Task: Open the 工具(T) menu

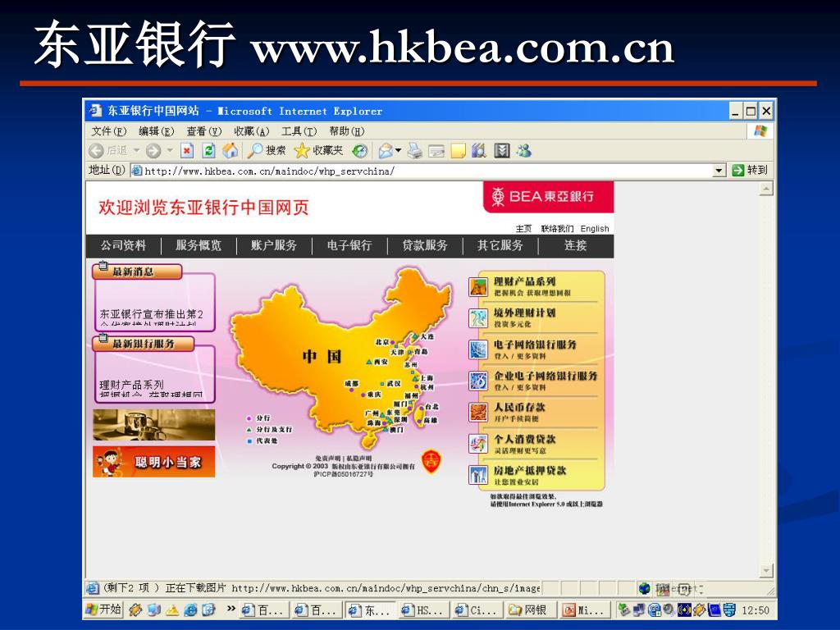Action: [299, 131]
